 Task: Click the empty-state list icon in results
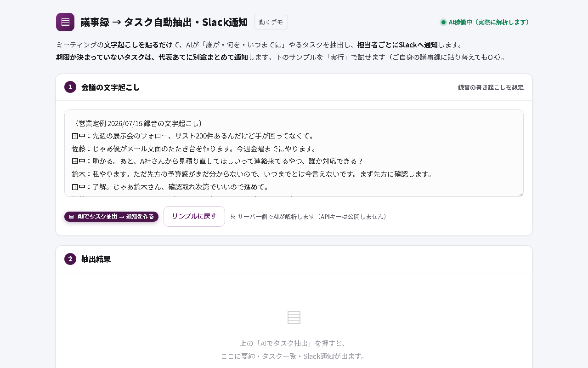(x=294, y=317)
